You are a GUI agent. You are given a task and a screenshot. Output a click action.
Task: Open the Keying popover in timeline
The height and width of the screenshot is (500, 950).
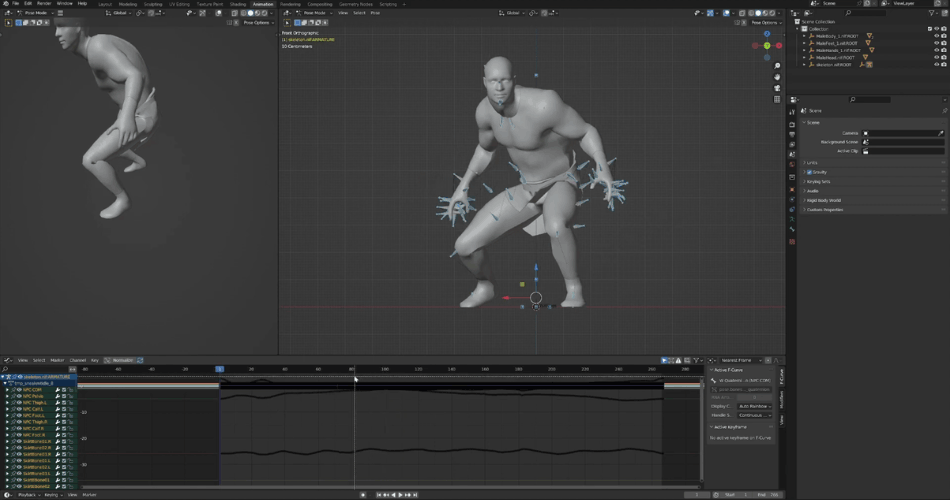click(x=52, y=495)
